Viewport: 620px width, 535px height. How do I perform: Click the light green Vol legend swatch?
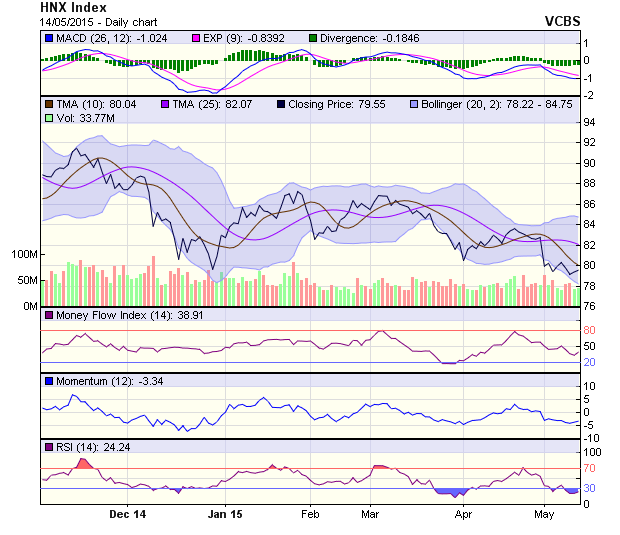coord(49,118)
